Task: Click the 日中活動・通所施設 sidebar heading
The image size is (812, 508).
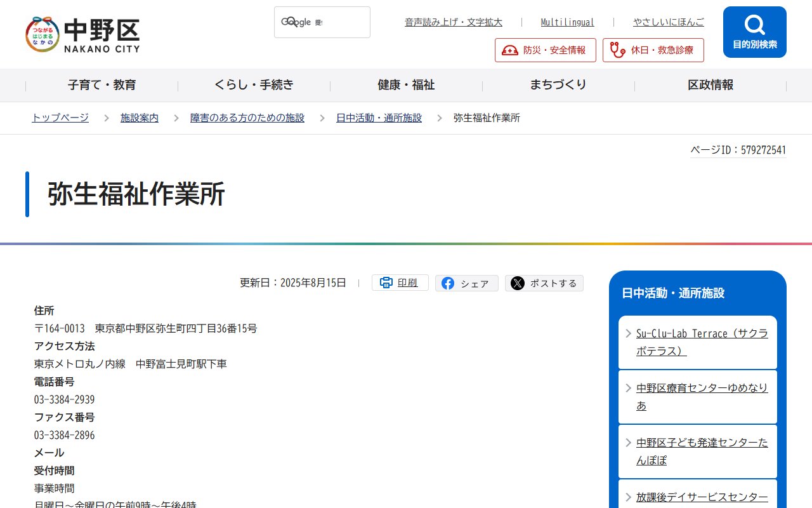Action: pyautogui.click(x=673, y=293)
